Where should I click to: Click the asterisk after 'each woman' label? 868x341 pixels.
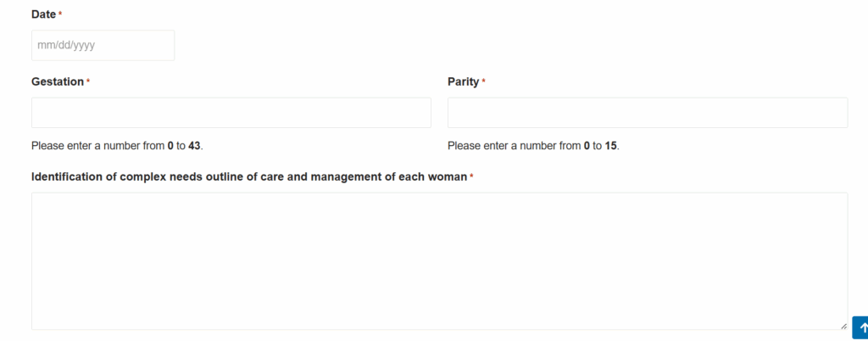(x=471, y=176)
